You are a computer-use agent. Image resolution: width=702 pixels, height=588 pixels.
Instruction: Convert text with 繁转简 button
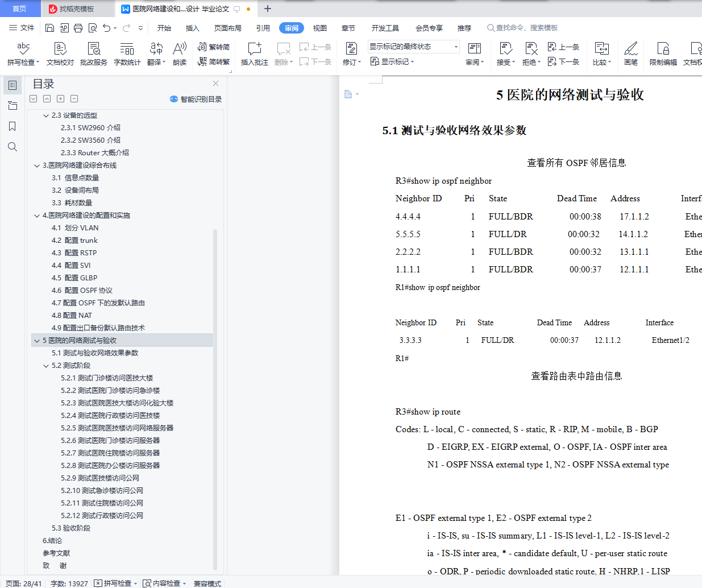tap(214, 47)
